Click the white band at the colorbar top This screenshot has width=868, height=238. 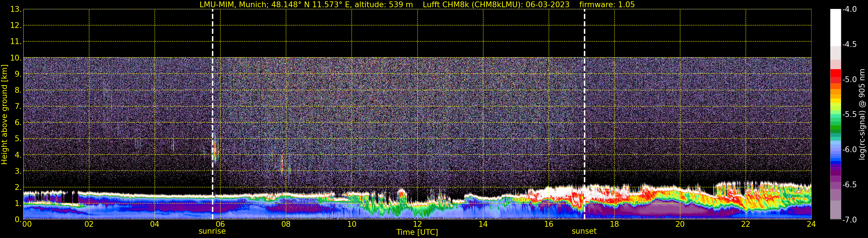point(836,28)
